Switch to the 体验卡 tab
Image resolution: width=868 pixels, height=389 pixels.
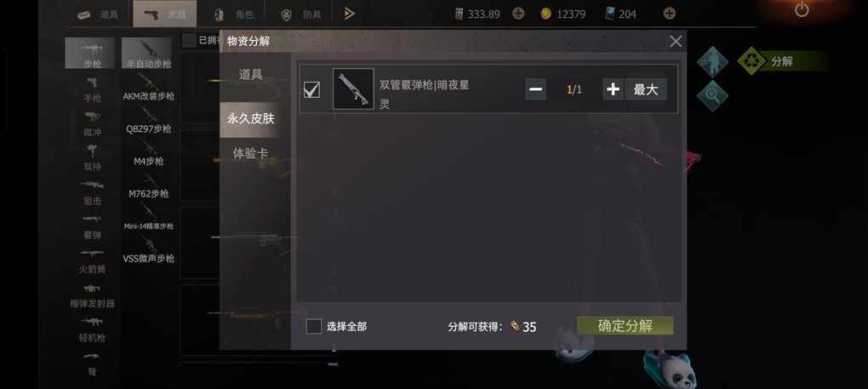click(x=251, y=153)
